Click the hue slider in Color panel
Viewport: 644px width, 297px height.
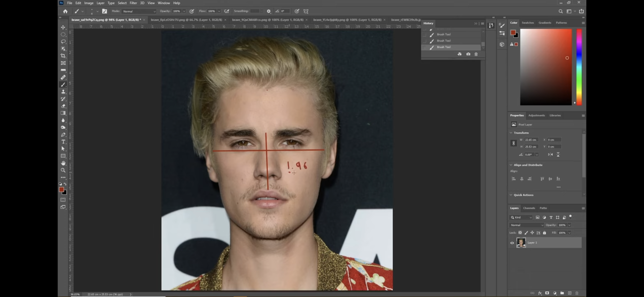click(x=579, y=67)
